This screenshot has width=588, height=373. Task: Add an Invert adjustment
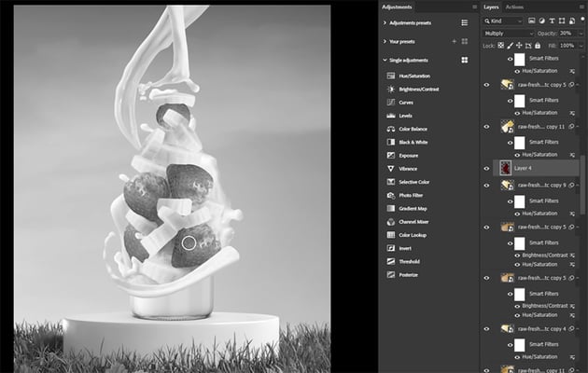(399, 248)
